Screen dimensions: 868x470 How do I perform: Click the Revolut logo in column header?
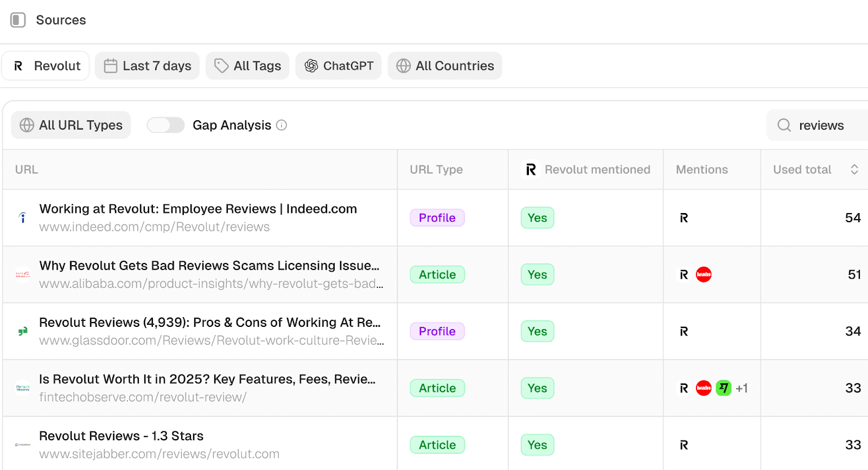[x=531, y=170]
